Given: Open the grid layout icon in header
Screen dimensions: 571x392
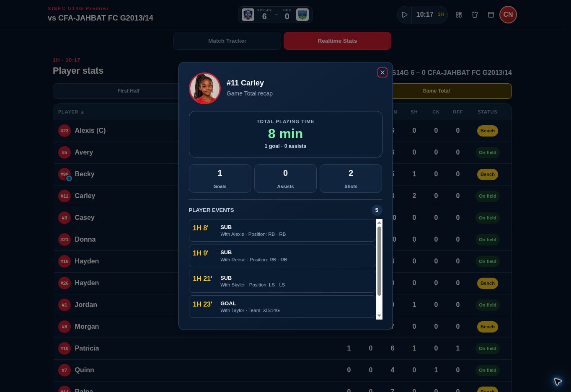Looking at the screenshot, I should tap(459, 15).
